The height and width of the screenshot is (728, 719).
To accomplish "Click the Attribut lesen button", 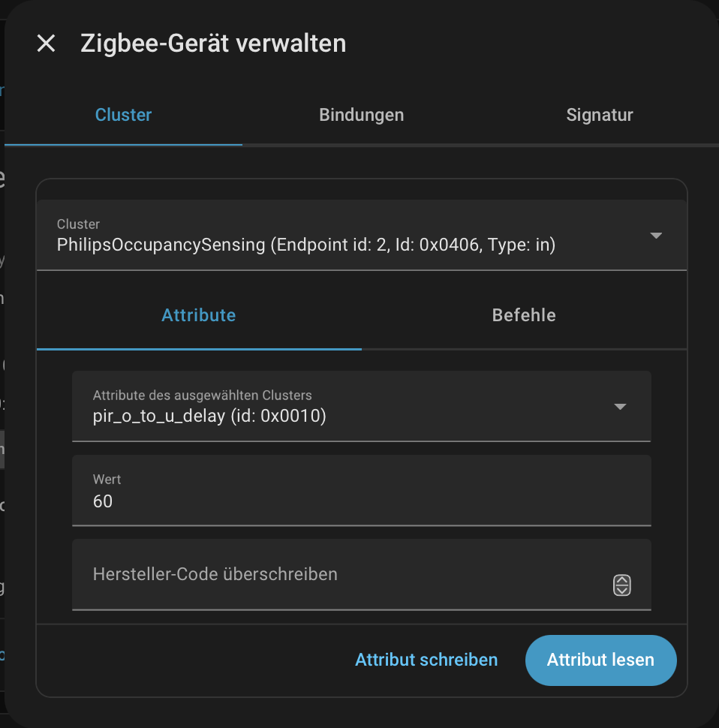I will [x=600, y=660].
